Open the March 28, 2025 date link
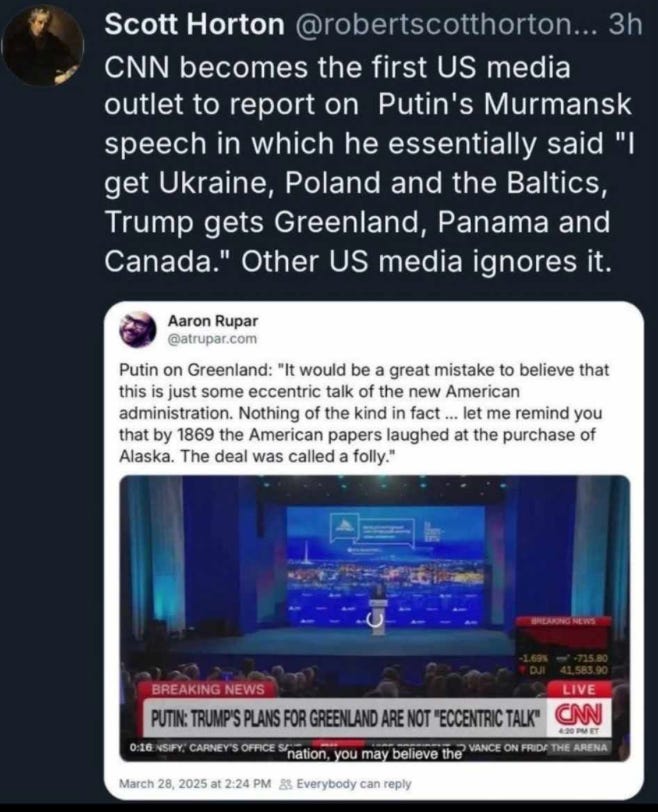This screenshot has height=812, width=658. pos(195,784)
